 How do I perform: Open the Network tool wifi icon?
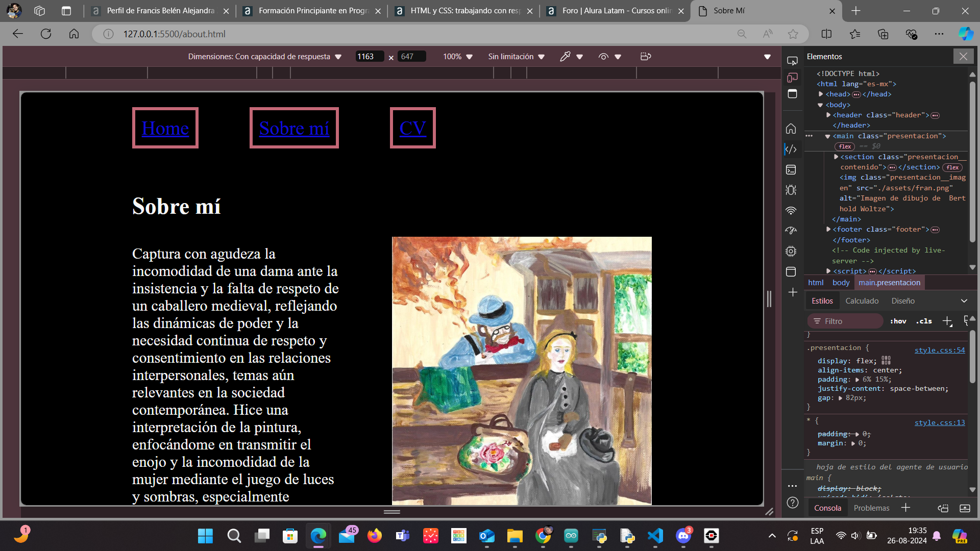(791, 210)
